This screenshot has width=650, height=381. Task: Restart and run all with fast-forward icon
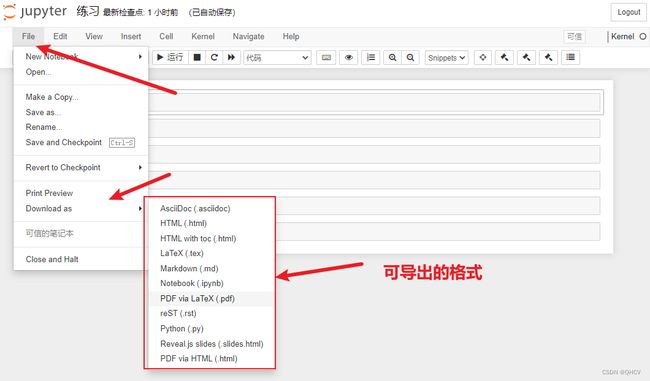point(231,57)
